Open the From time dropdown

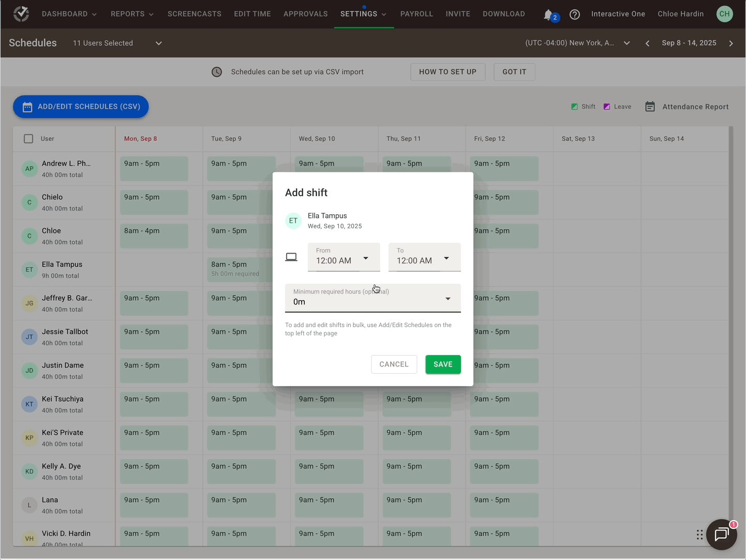coord(344,257)
